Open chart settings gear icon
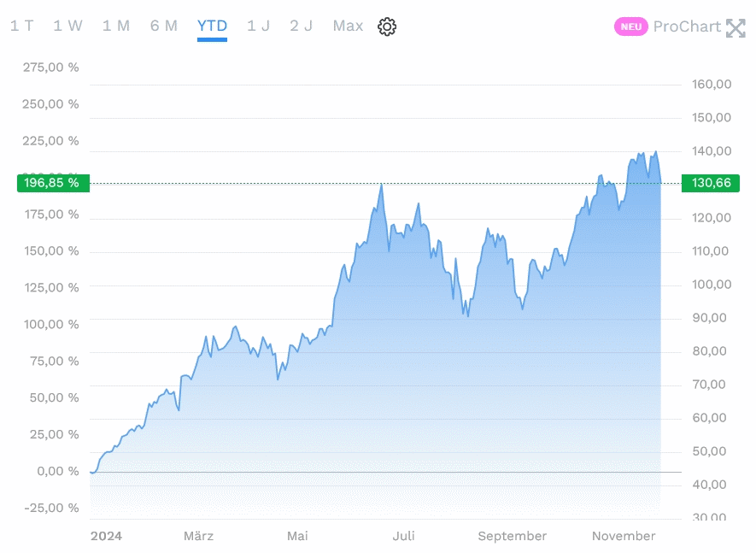This screenshot has height=553, width=756. [387, 26]
